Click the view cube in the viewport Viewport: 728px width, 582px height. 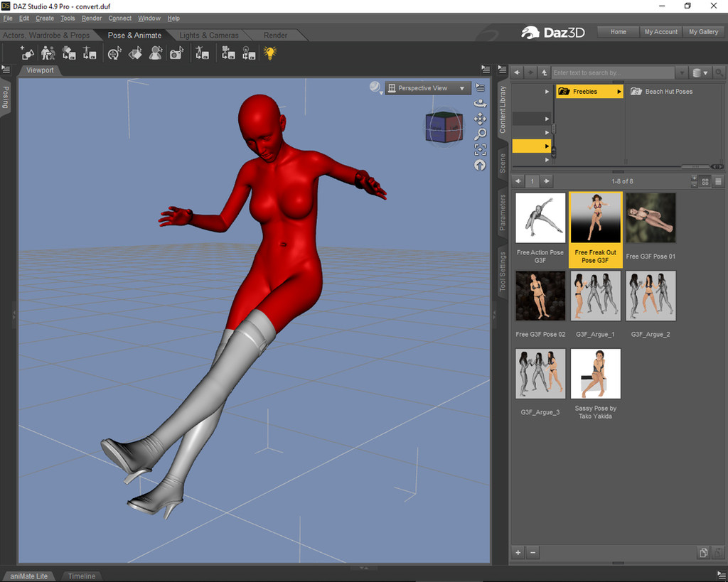point(444,126)
